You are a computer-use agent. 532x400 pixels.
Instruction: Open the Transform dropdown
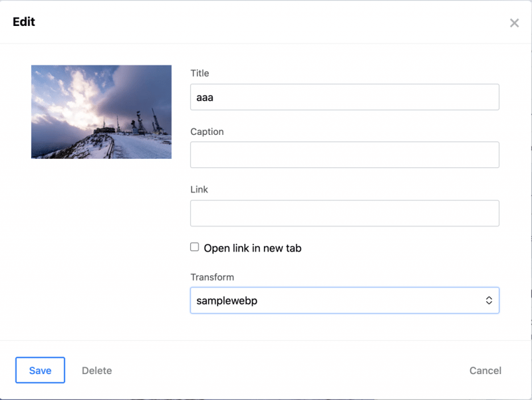tap(344, 300)
